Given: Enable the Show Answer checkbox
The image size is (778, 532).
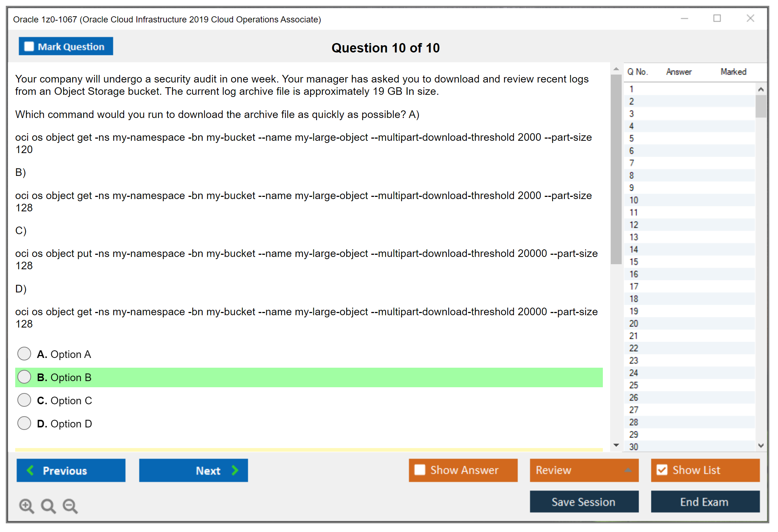Looking at the screenshot, I should click(x=420, y=470).
